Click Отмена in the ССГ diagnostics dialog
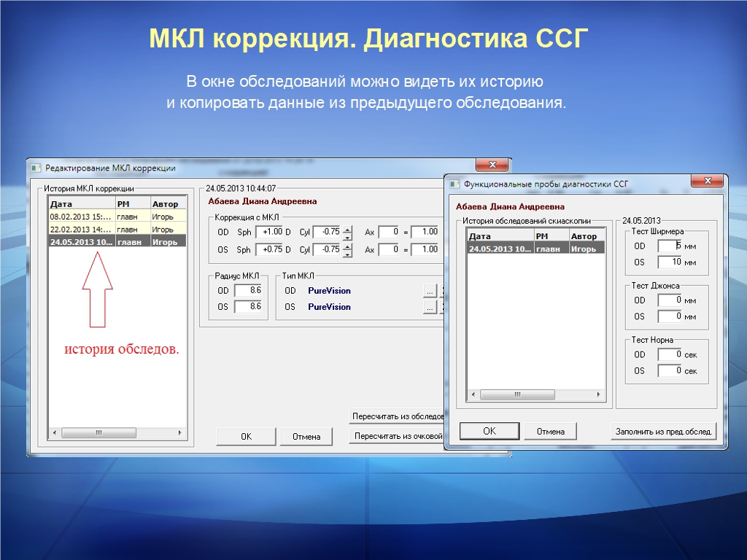This screenshot has width=747, height=560. [550, 431]
